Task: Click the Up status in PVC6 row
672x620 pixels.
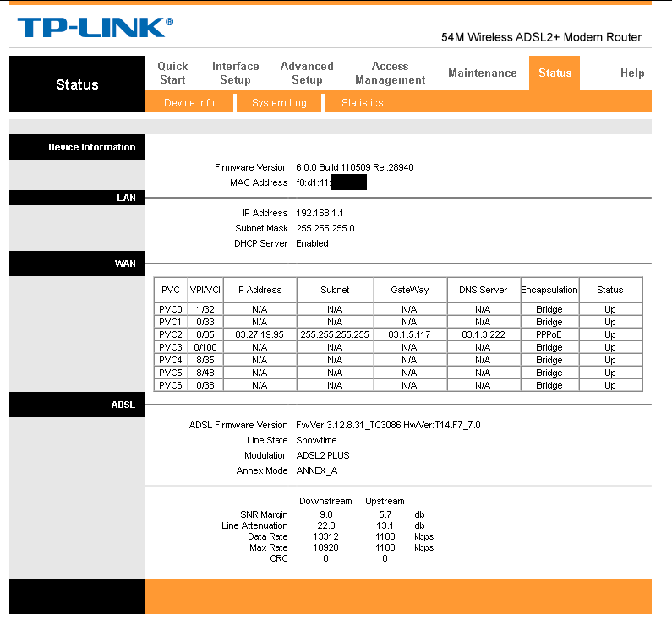Action: (609, 385)
